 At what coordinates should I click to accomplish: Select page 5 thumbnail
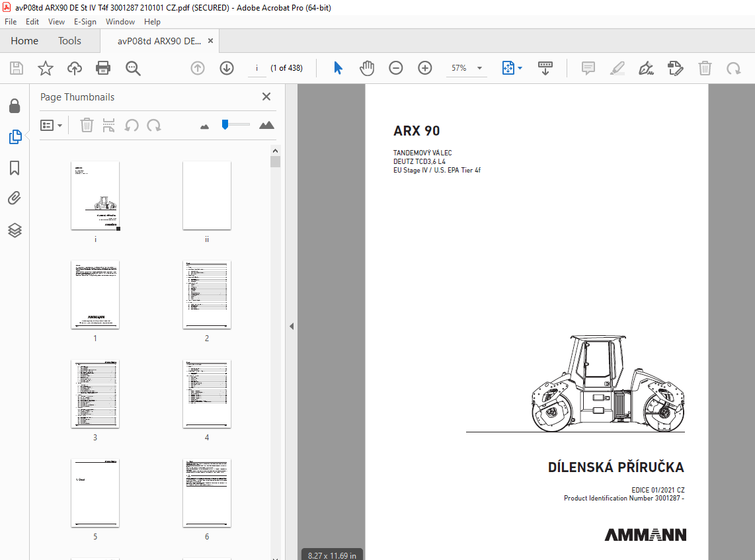click(95, 493)
